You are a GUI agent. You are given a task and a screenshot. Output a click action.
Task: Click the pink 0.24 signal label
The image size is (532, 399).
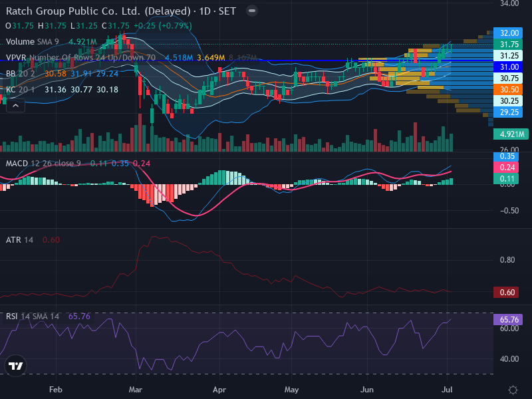506,168
